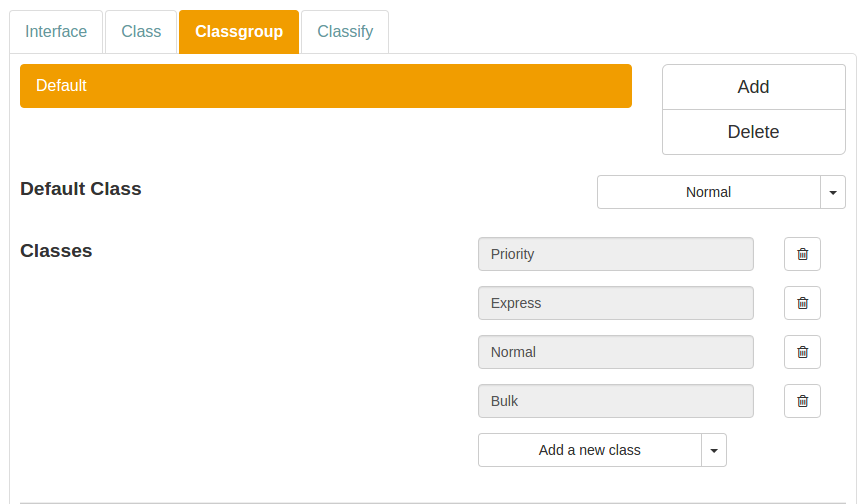Image resolution: width=864 pixels, height=504 pixels.
Task: Expand the Add a new class dropdown arrow
Action: tap(714, 450)
